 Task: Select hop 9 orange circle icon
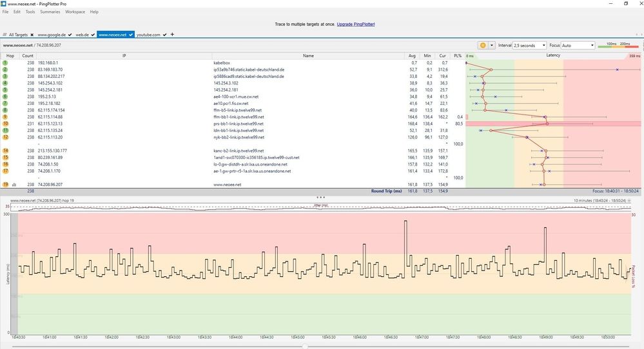click(5, 117)
